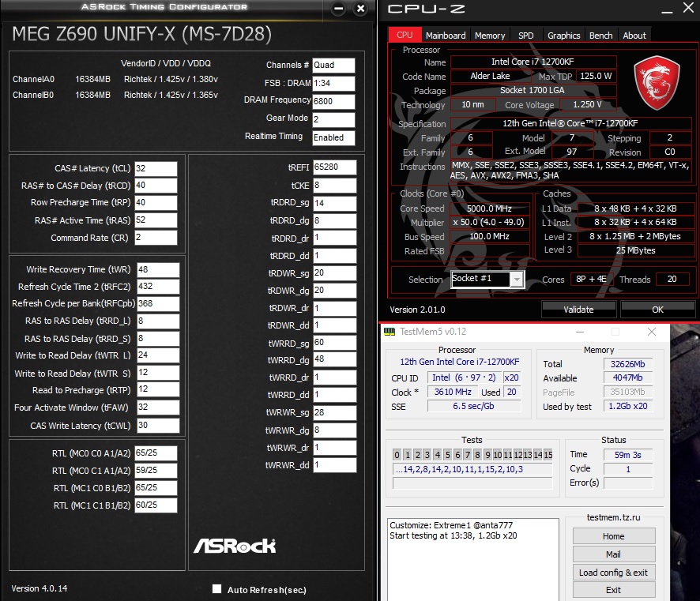Click the Intel Core i7 12700KF name field

click(x=533, y=62)
